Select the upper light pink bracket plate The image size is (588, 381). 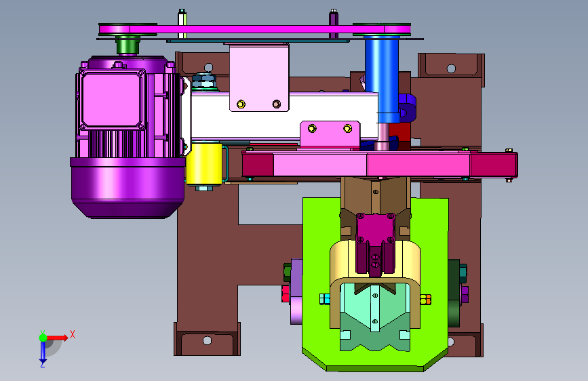point(259,78)
